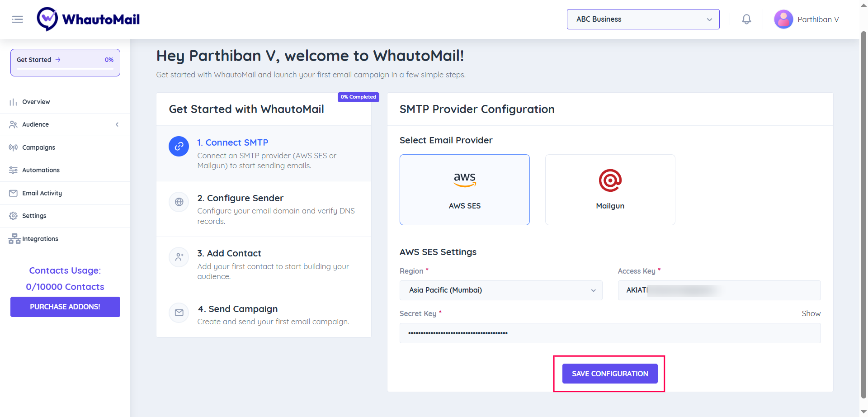This screenshot has height=417, width=868.
Task: Click into the Access Key field
Action: [719, 290]
